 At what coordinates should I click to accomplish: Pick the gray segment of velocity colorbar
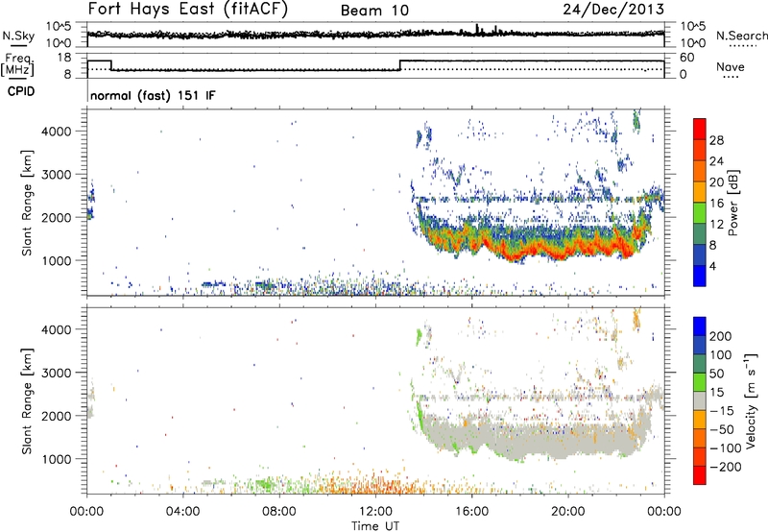click(x=700, y=400)
